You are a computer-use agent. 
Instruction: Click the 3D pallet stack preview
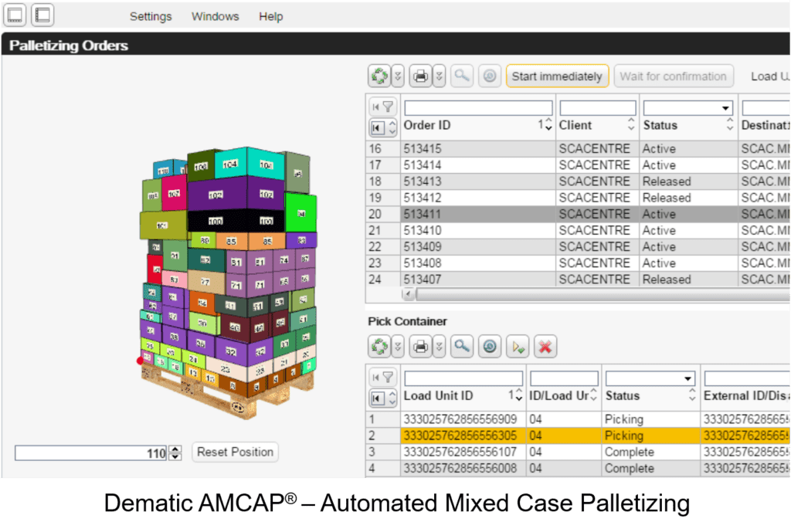[x=229, y=283]
